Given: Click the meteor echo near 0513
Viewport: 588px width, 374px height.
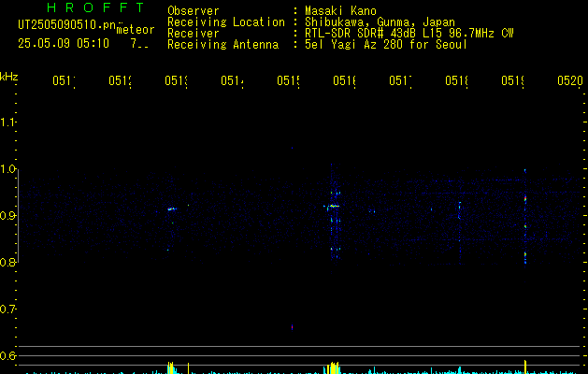Looking at the screenshot, I should pyautogui.click(x=172, y=209).
